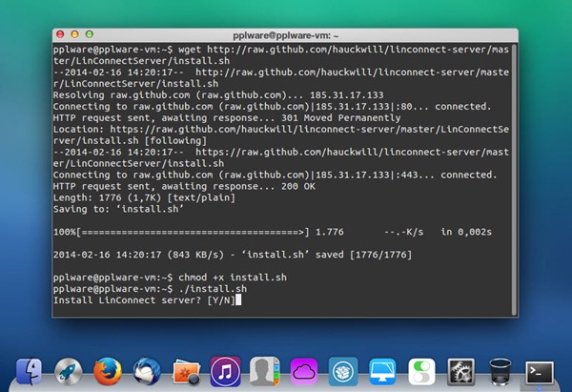Close the terminal with the red button
Image resolution: width=572 pixels, height=392 pixels.
tap(60, 34)
